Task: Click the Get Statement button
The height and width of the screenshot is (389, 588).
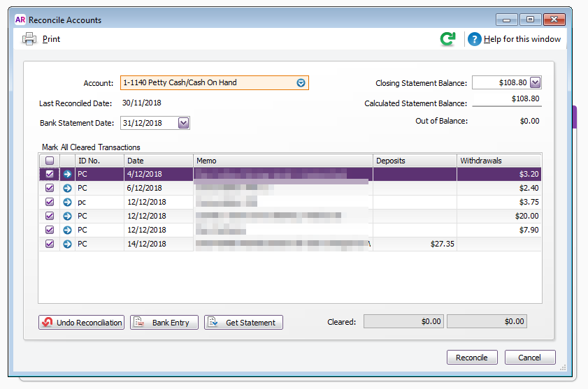Action: coord(243,323)
